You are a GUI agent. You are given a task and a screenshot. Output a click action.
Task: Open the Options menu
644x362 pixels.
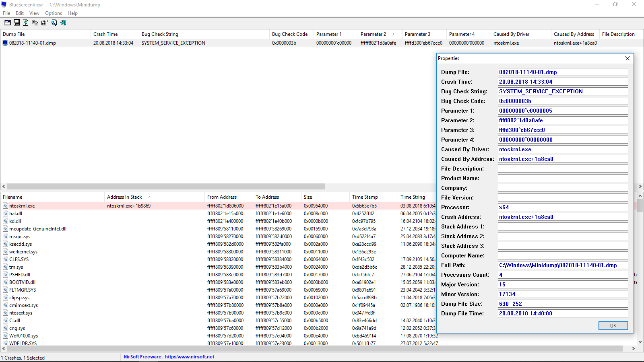54,13
